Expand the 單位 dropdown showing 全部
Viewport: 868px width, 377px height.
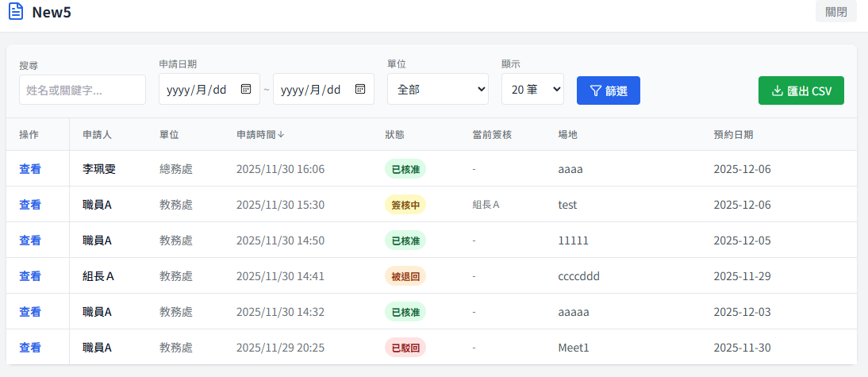click(437, 90)
